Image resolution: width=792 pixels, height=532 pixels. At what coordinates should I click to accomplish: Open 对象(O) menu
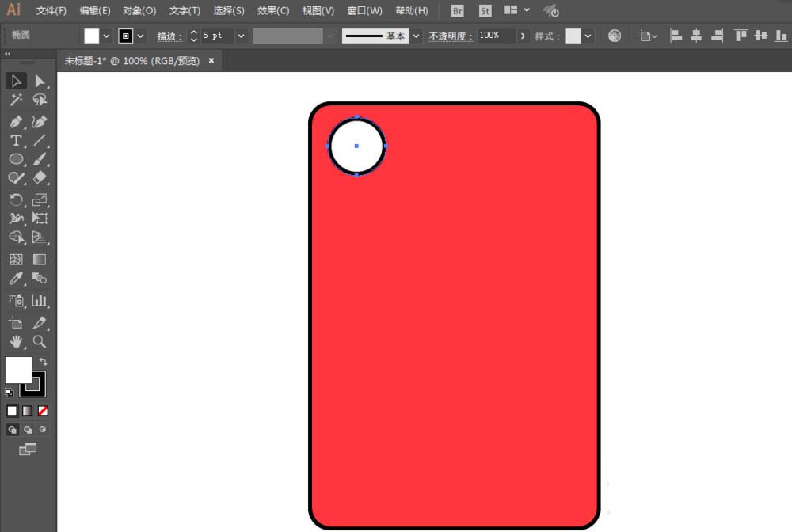(x=139, y=10)
